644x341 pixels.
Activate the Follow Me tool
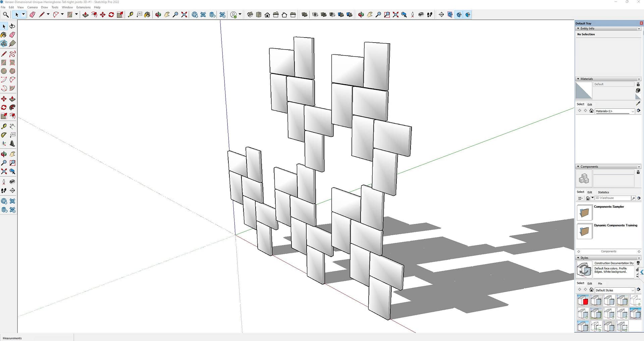[12, 108]
